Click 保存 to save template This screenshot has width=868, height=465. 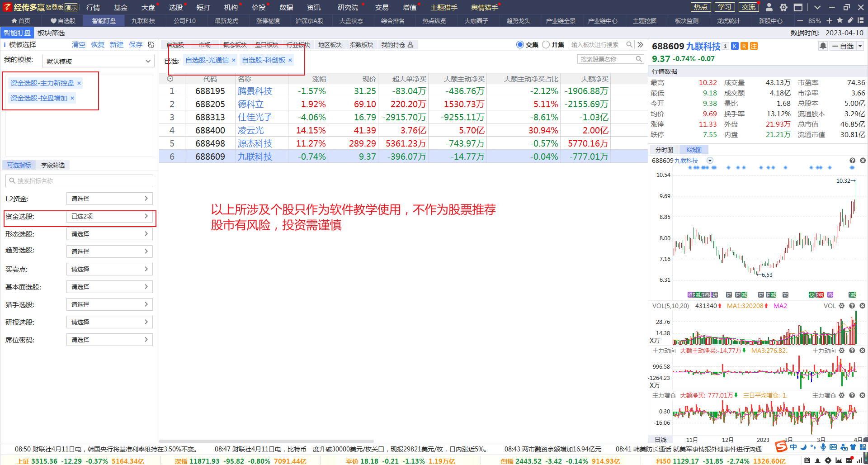pos(136,44)
